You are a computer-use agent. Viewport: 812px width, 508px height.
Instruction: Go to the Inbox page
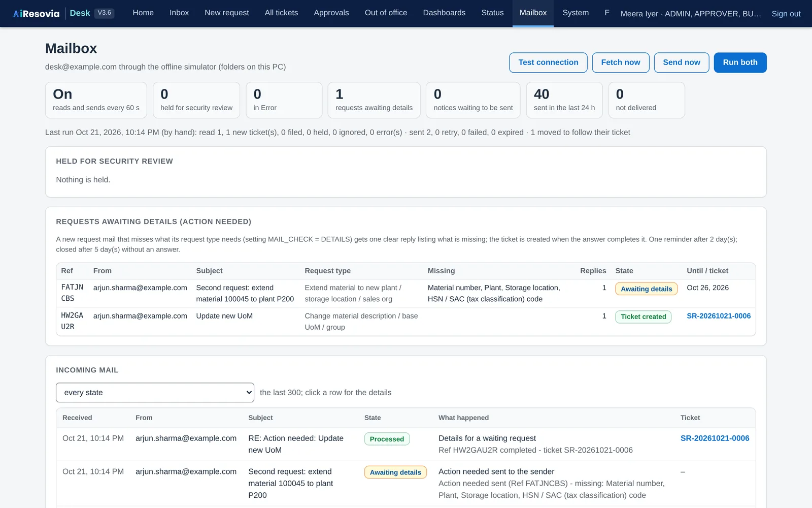179,13
